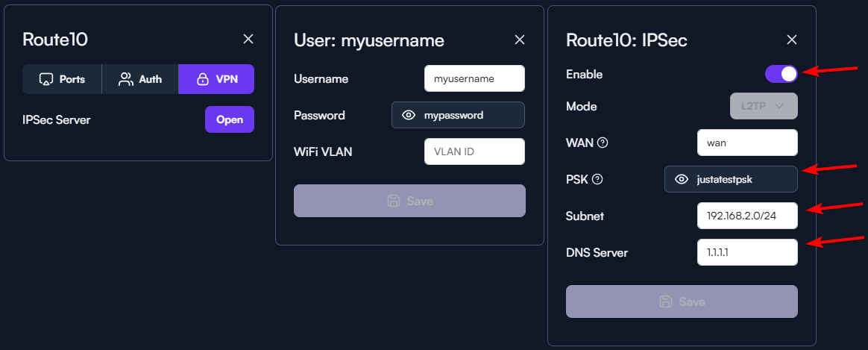Switch to the Ports tab
The image size is (868, 350).
pos(62,79)
